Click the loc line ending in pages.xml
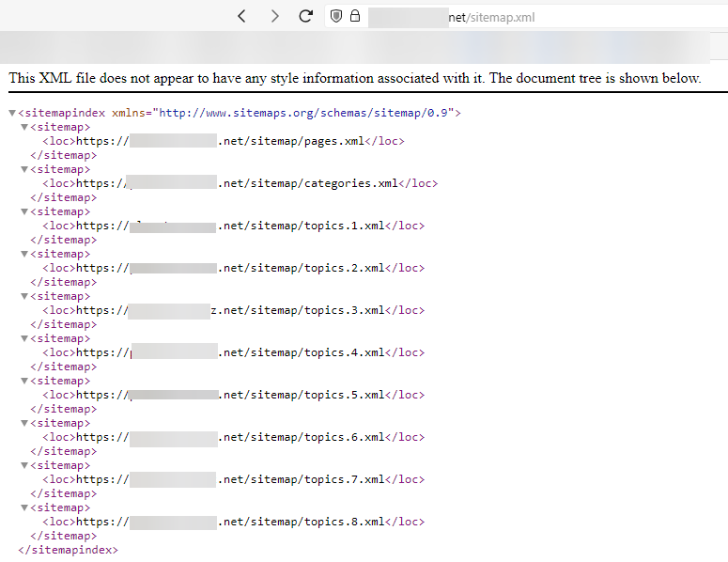Screen dimensions: 728x562 pos(224,141)
